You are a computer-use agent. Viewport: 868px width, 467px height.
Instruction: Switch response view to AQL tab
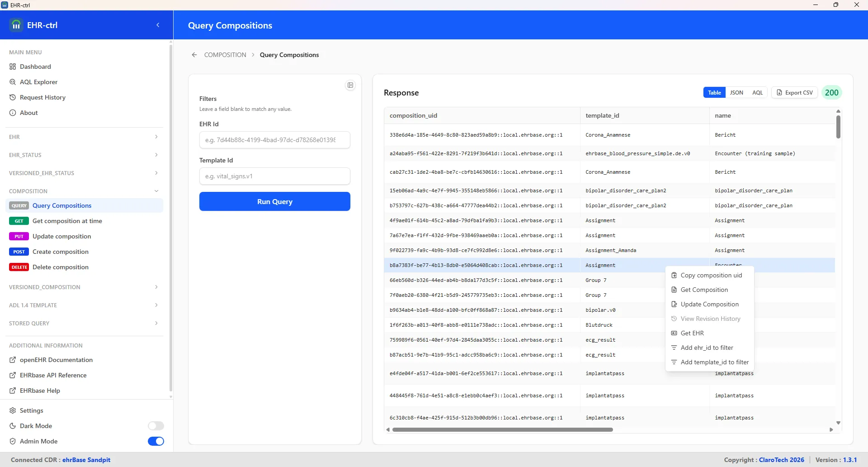[x=757, y=92]
